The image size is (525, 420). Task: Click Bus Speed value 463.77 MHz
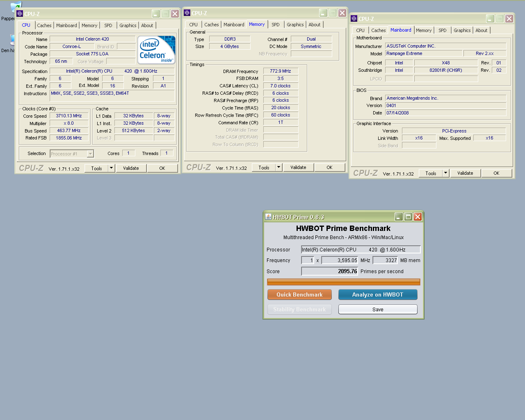coord(69,130)
